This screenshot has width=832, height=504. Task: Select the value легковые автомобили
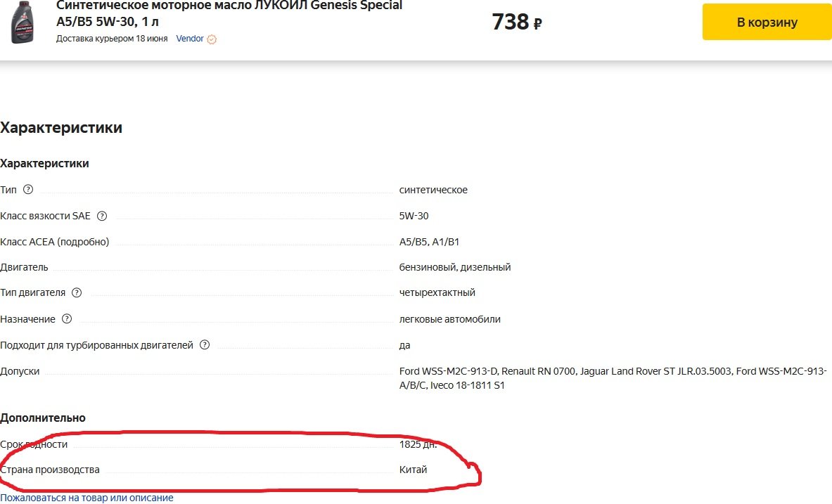(449, 319)
